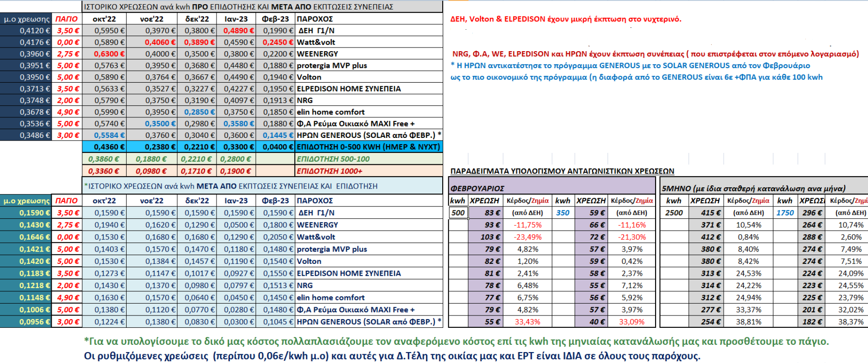The height and width of the screenshot is (363, 868).
Task: Select the 0,4176 € average charge cell
Action: pos(26,42)
